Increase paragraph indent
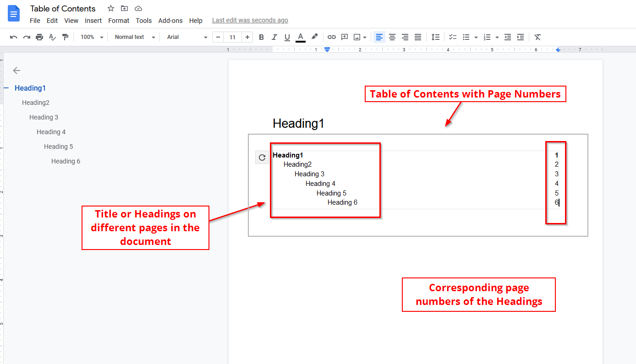The image size is (636, 364). 521,37
